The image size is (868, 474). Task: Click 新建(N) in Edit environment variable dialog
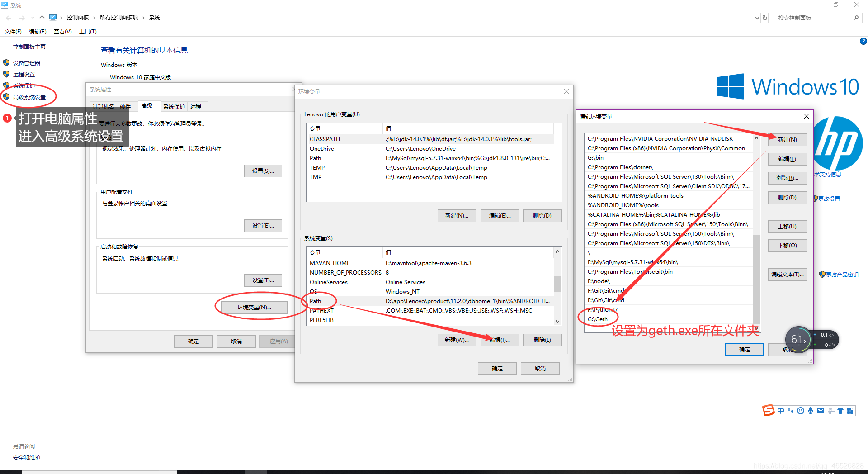tap(787, 140)
